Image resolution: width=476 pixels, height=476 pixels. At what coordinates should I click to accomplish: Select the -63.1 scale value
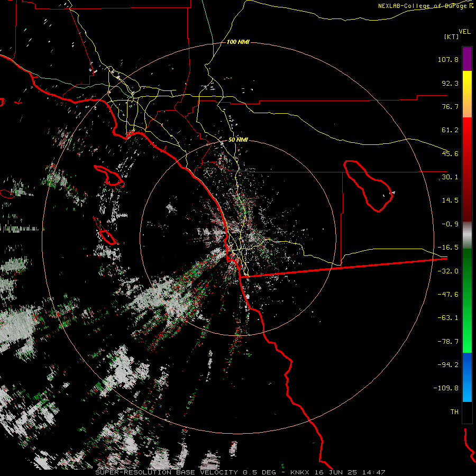click(x=448, y=318)
